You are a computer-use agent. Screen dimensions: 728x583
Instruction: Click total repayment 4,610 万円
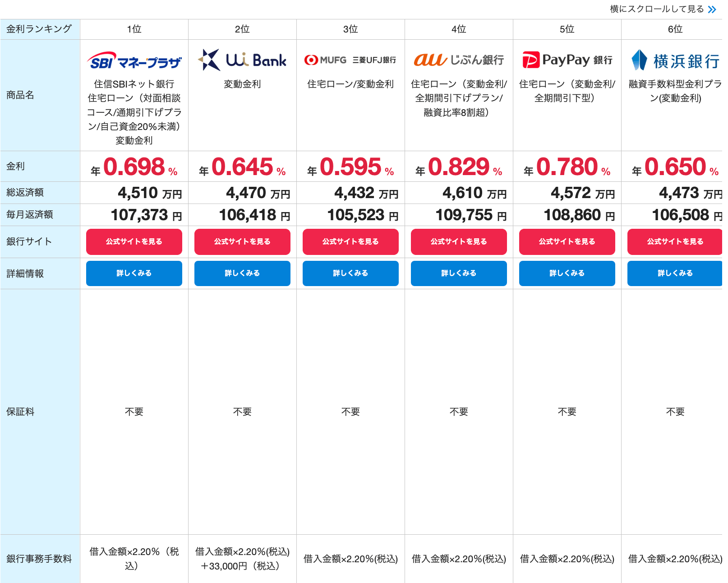[x=475, y=193]
